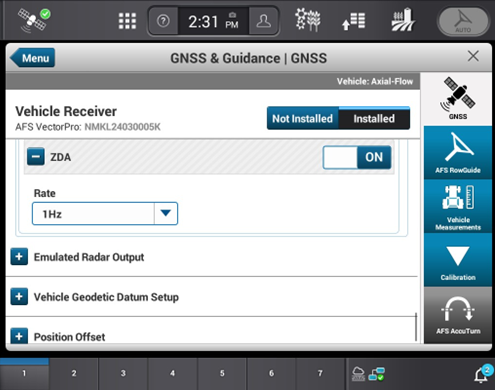Viewport: 495px width, 390px height.
Task: Expand Emulated Radar Output section
Action: (19, 257)
